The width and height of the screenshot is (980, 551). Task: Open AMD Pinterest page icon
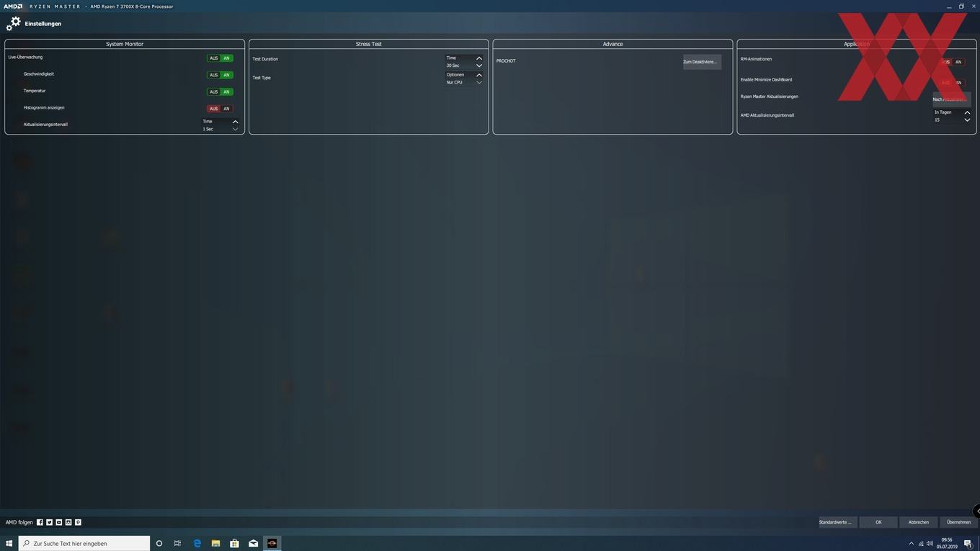78,522
